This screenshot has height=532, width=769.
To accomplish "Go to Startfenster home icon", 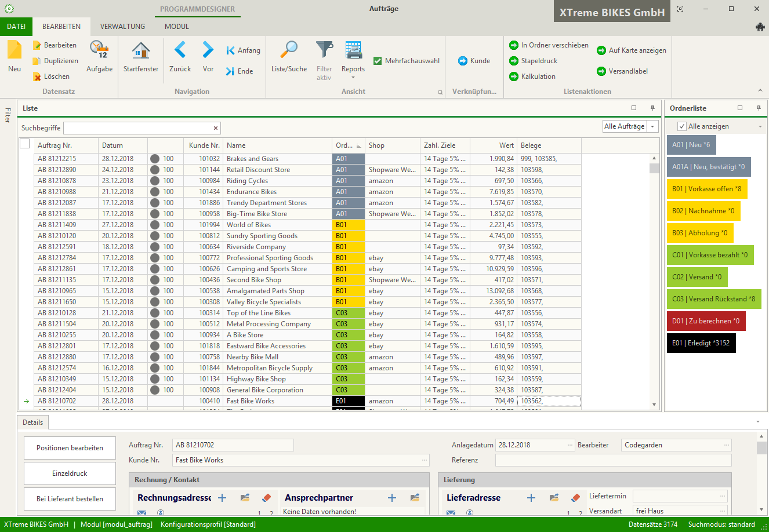I will pos(141,50).
